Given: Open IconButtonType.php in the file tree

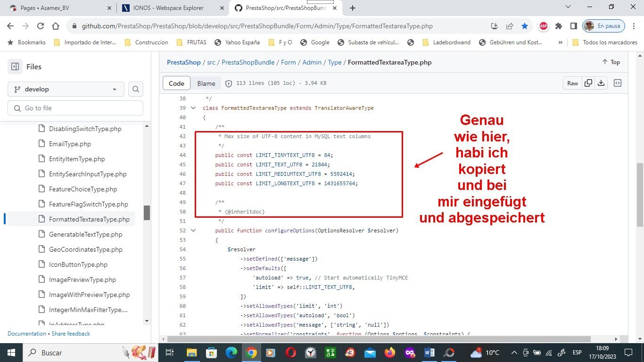Looking at the screenshot, I should 78,264.
